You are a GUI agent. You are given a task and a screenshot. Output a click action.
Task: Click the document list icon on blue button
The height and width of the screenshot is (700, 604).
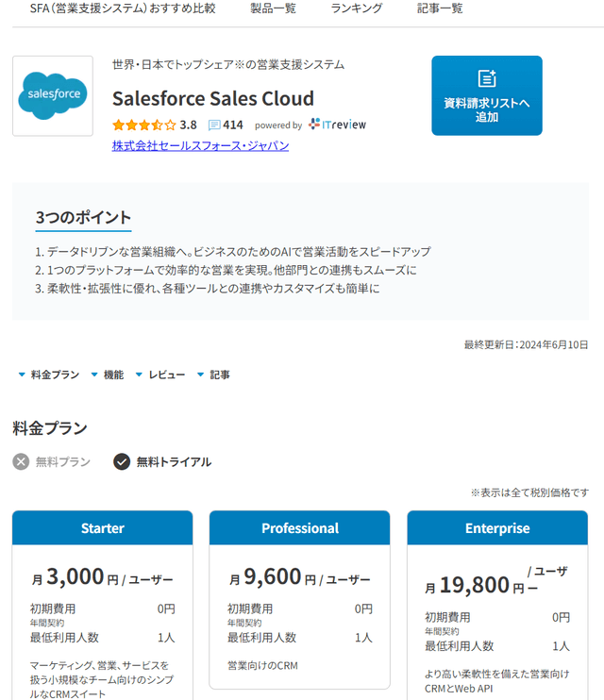487,79
